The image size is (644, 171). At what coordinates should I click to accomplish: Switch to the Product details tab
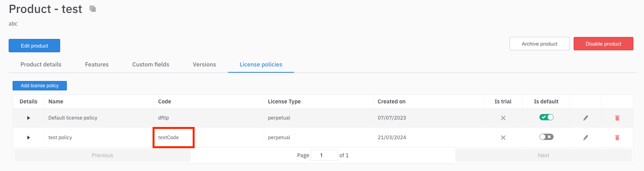41,64
